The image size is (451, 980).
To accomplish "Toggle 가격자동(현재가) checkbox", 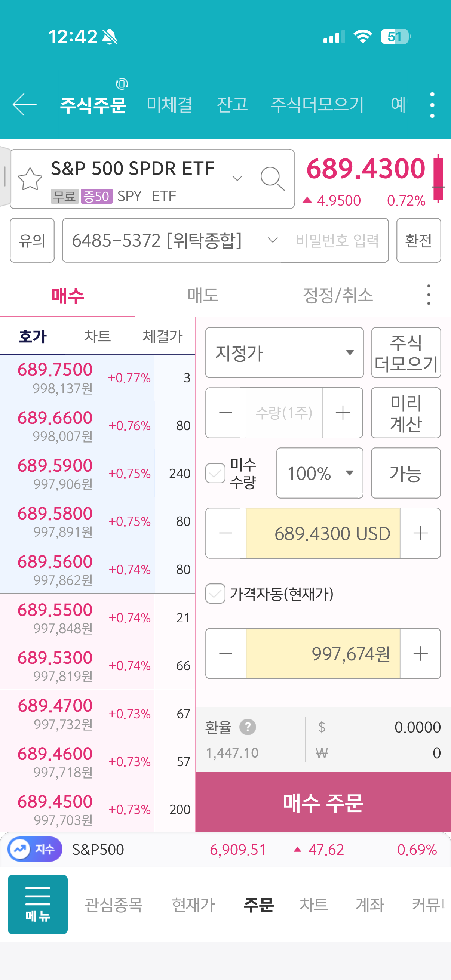I will (215, 594).
